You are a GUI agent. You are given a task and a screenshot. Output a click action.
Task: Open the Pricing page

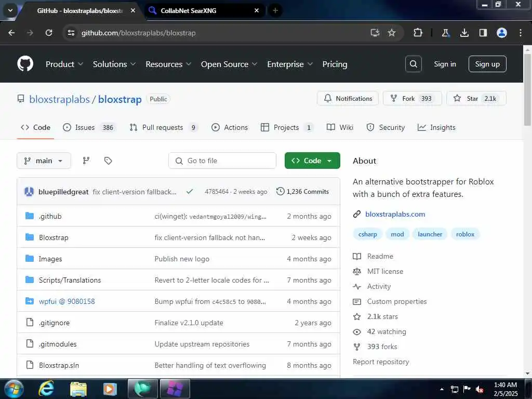coord(335,64)
